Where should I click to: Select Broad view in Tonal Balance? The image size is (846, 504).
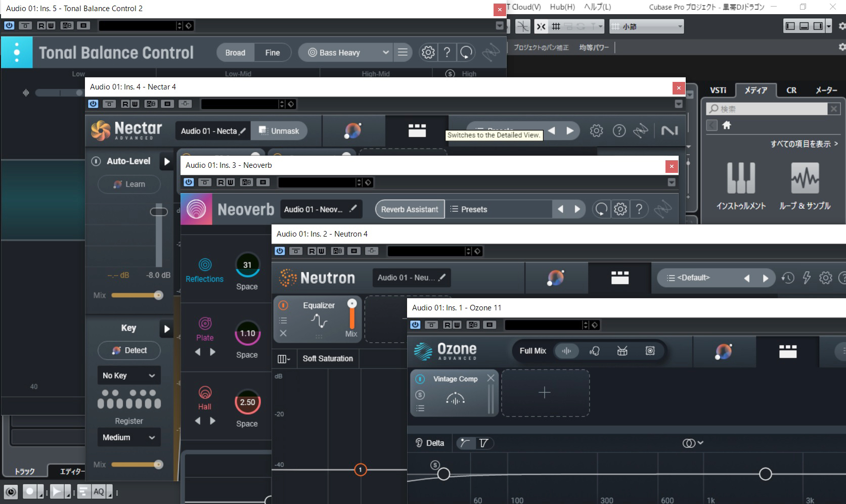click(235, 52)
